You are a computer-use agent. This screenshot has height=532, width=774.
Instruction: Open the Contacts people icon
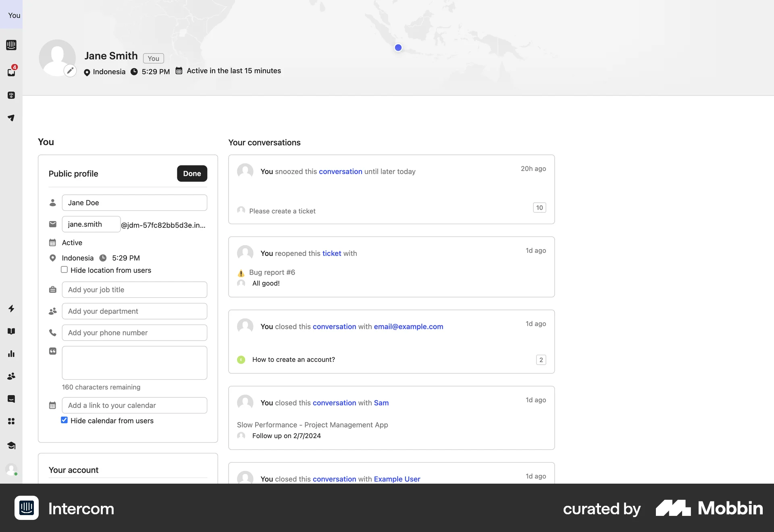coord(11,376)
